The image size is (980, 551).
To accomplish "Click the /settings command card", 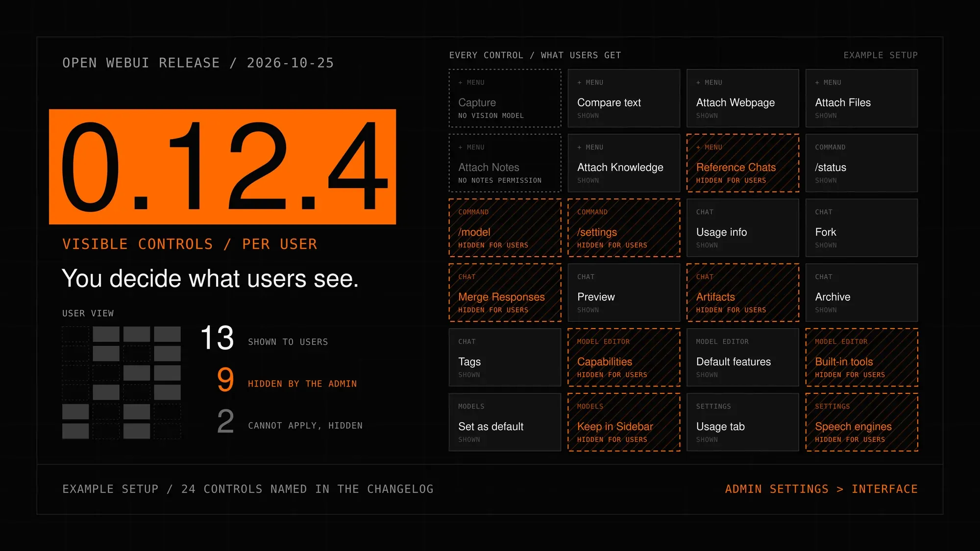I will point(624,228).
